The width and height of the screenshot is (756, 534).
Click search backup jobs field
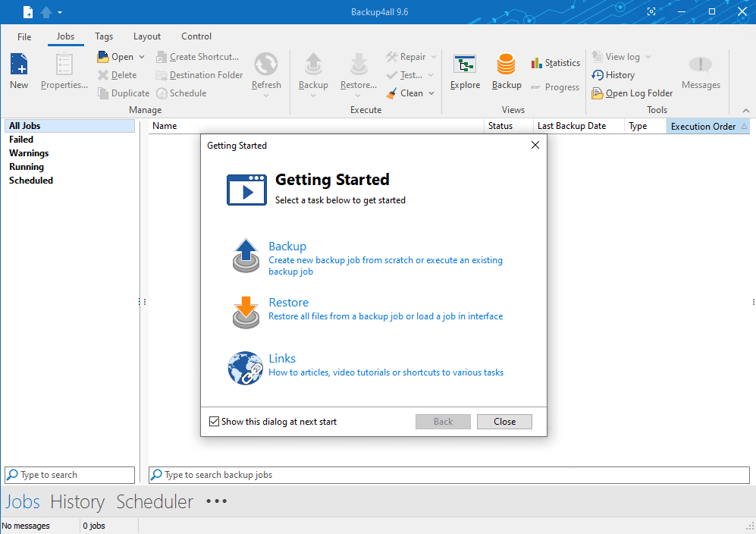[450, 475]
